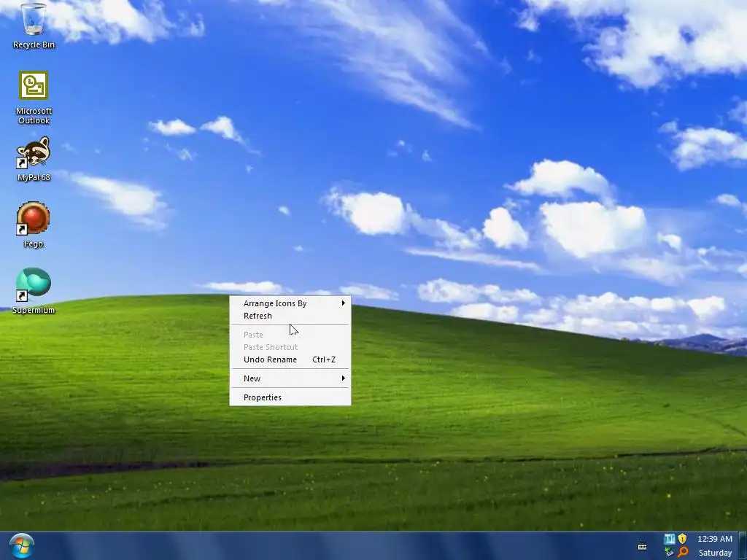This screenshot has height=560, width=747.
Task: Open Properties from the context menu
Action: click(290, 397)
